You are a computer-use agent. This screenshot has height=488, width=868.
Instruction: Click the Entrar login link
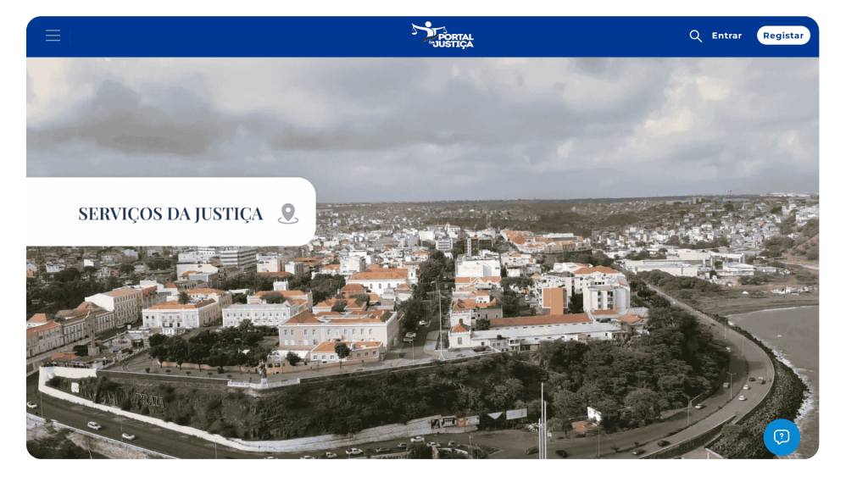[726, 36]
